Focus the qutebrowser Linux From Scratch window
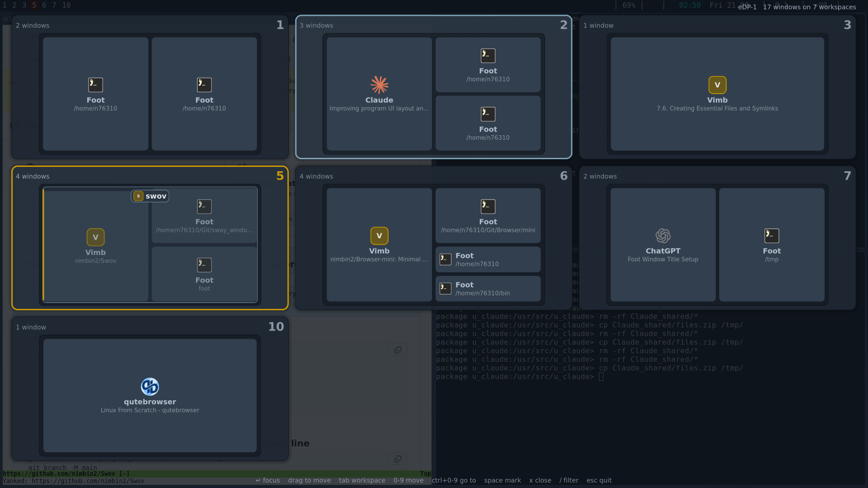 click(x=150, y=396)
